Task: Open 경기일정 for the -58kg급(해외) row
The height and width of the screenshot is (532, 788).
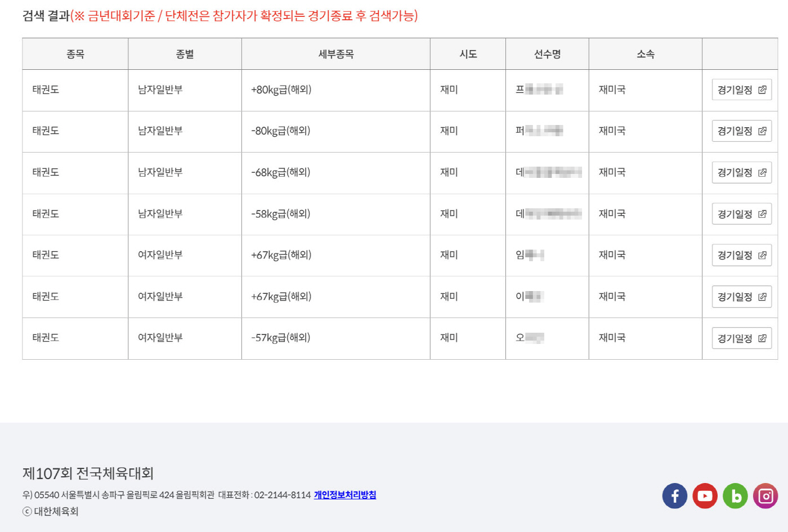Action: tap(741, 214)
